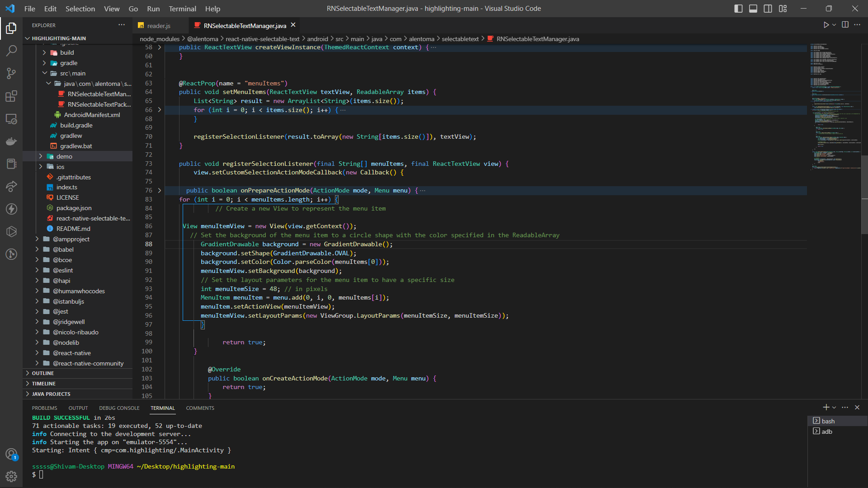Open the Manage settings gear
The height and width of the screenshot is (488, 868).
point(11,476)
